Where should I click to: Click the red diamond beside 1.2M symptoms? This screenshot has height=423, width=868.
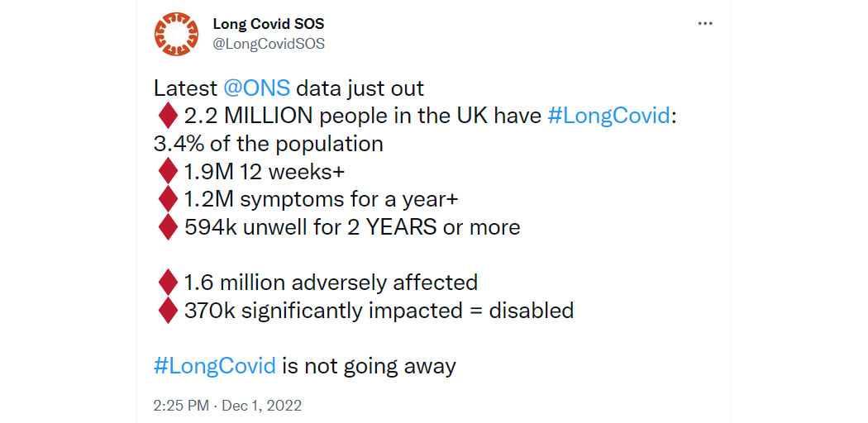click(168, 200)
